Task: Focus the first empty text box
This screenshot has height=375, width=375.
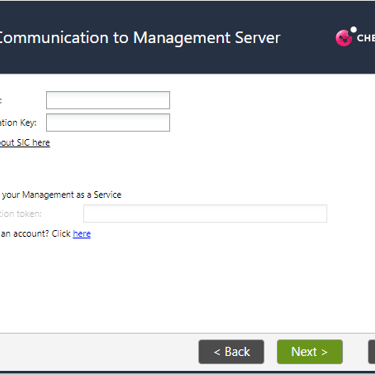Action: pyautogui.click(x=108, y=100)
